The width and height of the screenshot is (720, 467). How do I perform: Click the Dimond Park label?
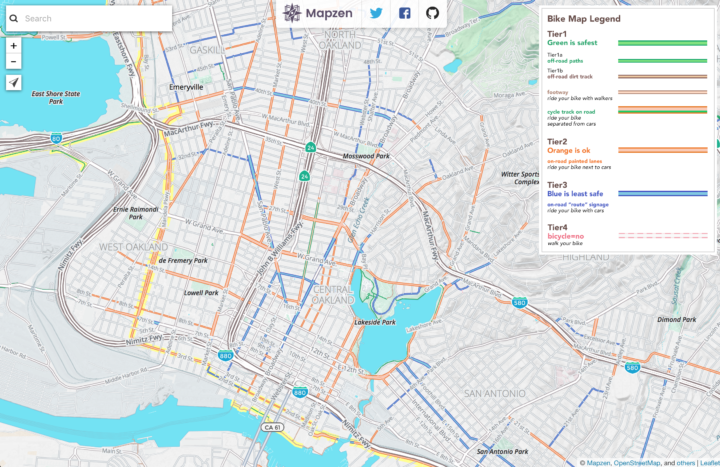[676, 320]
